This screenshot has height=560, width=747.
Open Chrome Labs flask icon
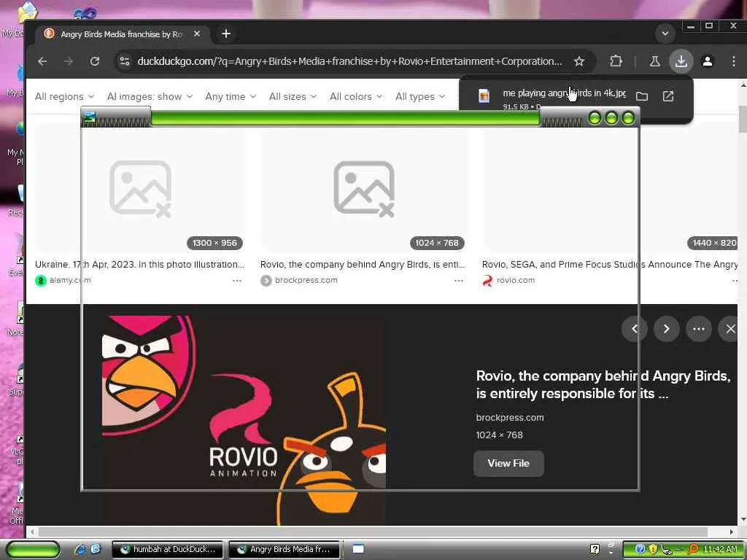tap(655, 61)
